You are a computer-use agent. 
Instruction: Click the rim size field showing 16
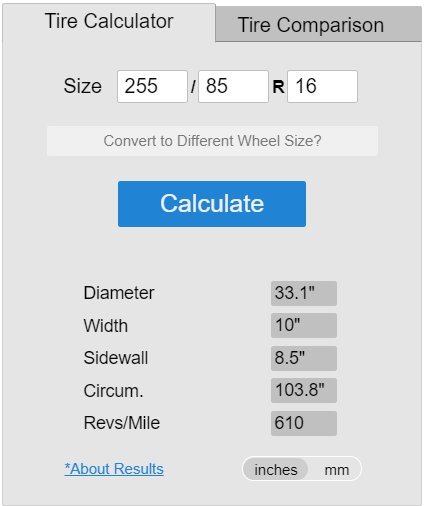coord(322,86)
